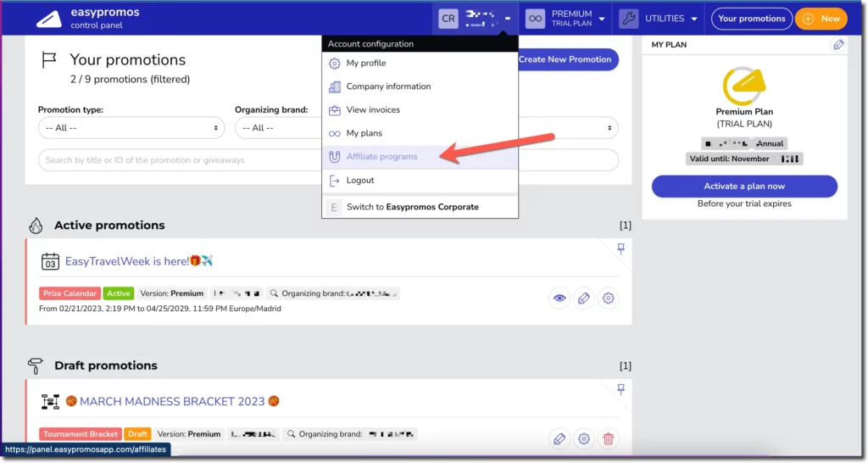This screenshot has width=868, height=463.
Task: Click the infinity Premium plan icon
Action: coord(535,19)
